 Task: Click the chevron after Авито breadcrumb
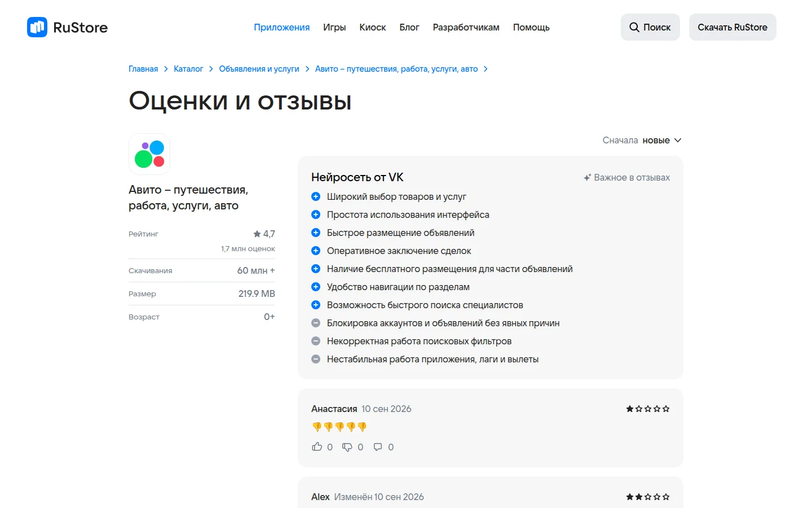(486, 69)
